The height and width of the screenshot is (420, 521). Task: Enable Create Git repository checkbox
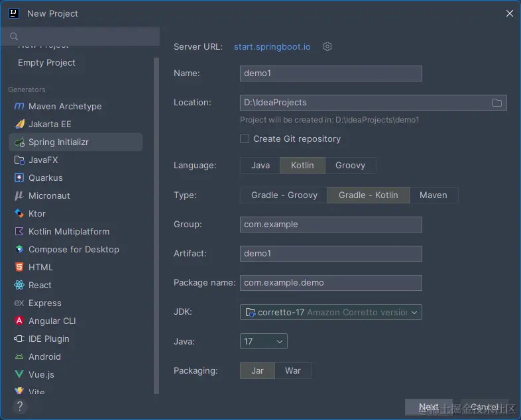click(245, 138)
